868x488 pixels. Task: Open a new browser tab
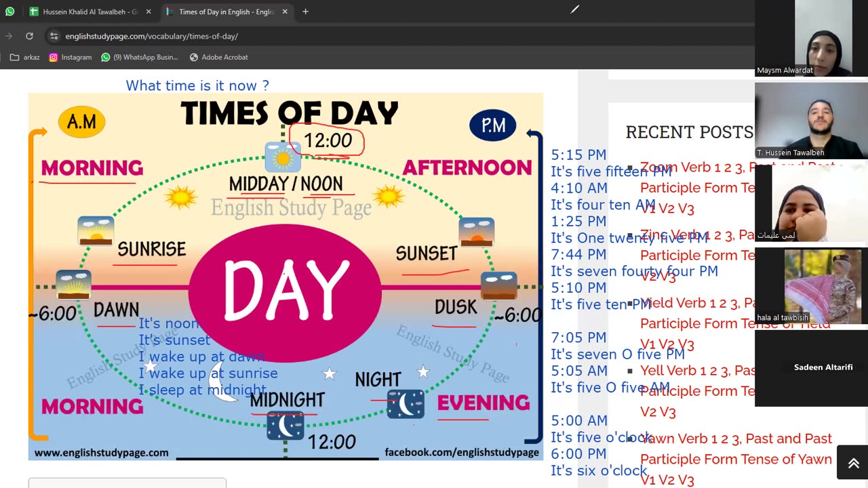(305, 12)
